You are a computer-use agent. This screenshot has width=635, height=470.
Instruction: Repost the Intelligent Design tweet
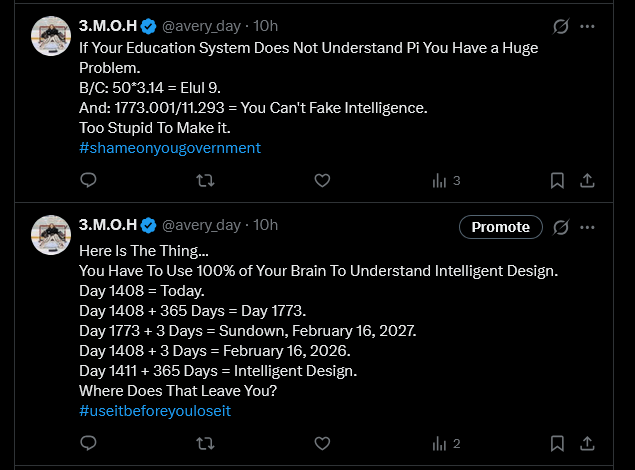point(205,443)
